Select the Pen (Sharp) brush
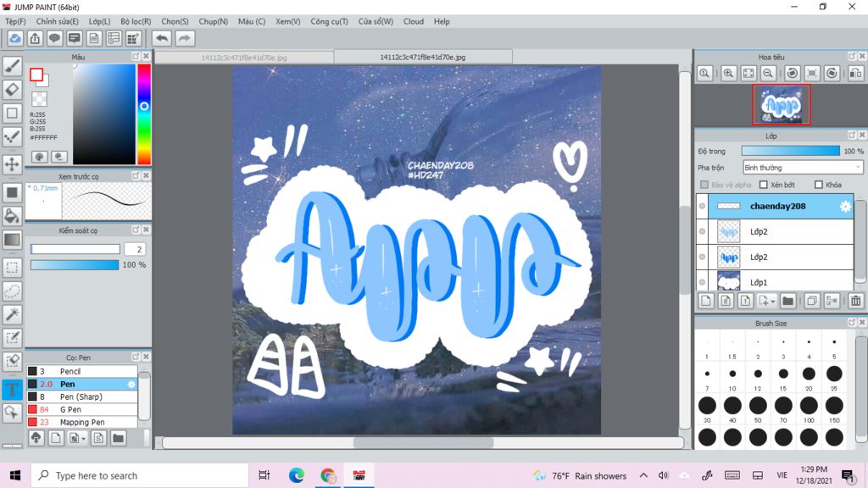Viewport: 868px width, 488px height. coord(82,396)
